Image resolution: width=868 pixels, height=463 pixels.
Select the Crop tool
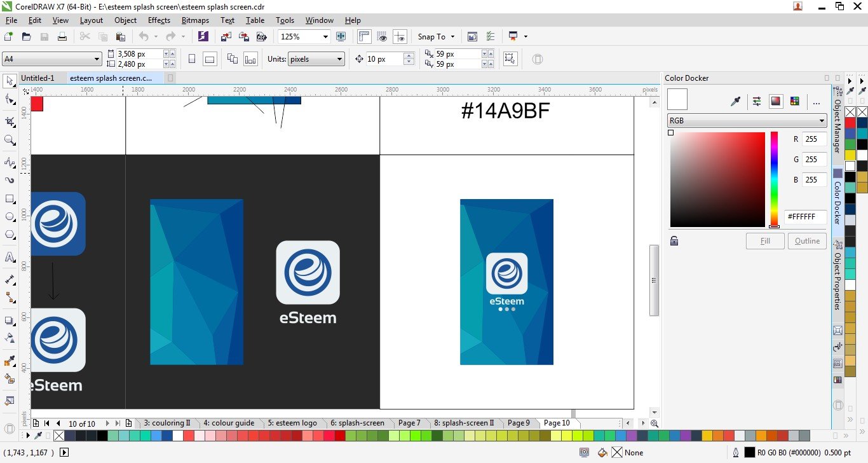(10, 121)
